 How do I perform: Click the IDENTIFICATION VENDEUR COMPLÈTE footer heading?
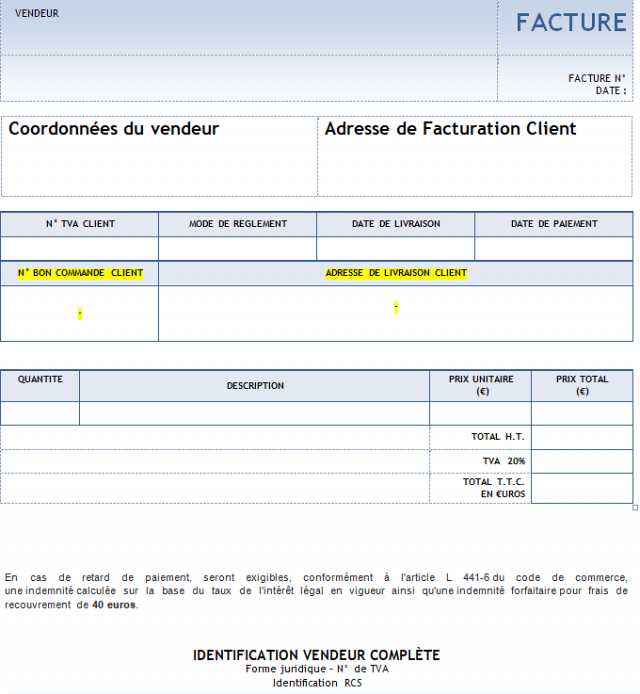coord(316,655)
